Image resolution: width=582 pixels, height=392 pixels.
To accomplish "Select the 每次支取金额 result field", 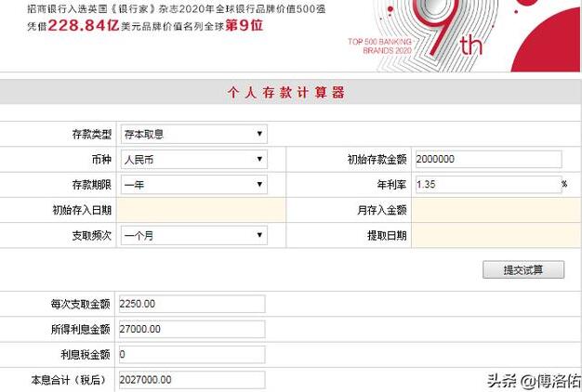I will tap(192, 304).
